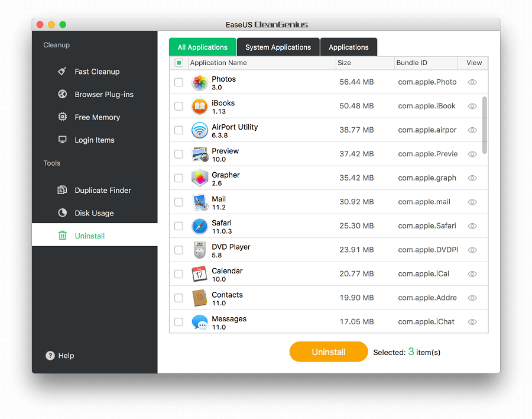The height and width of the screenshot is (419, 532).
Task: Click the iBooks app icon
Action: click(200, 107)
